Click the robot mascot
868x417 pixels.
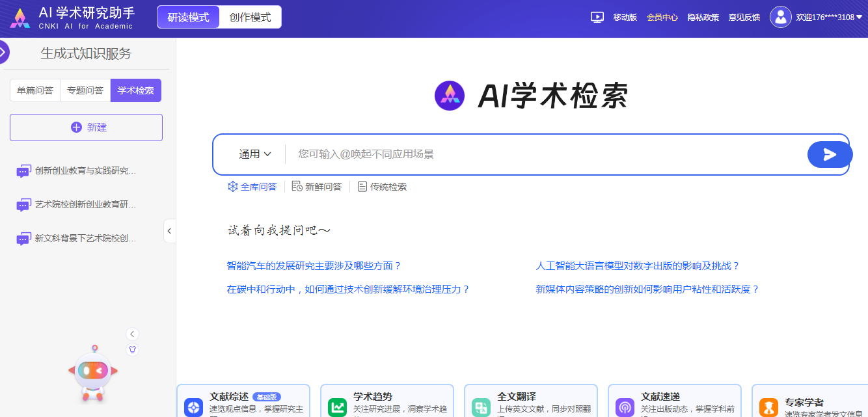click(93, 374)
